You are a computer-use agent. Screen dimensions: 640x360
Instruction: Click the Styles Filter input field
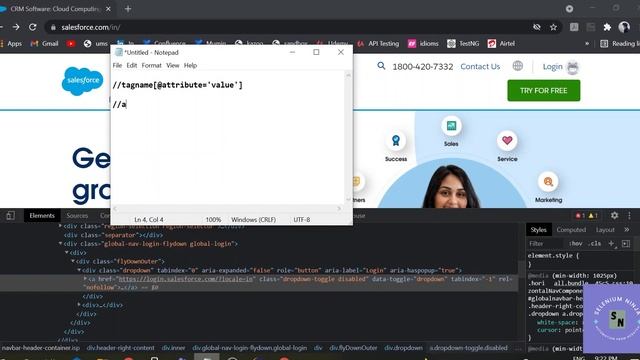(x=546, y=244)
